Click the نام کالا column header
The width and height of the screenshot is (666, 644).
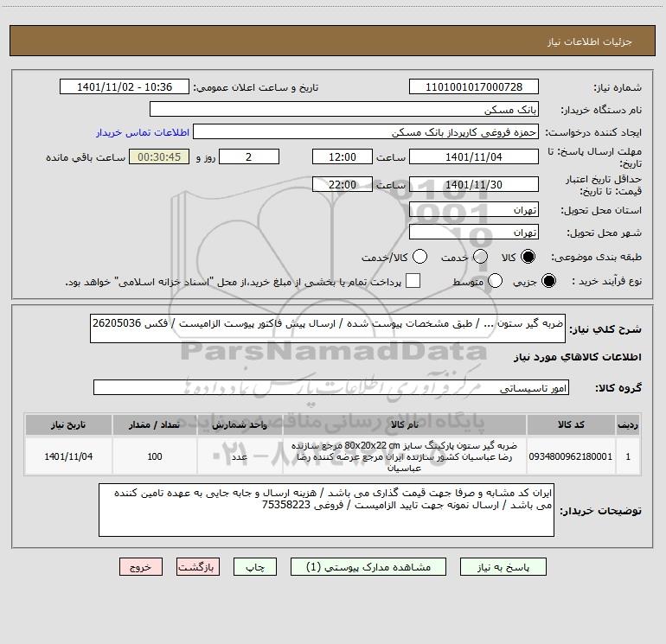(x=405, y=425)
